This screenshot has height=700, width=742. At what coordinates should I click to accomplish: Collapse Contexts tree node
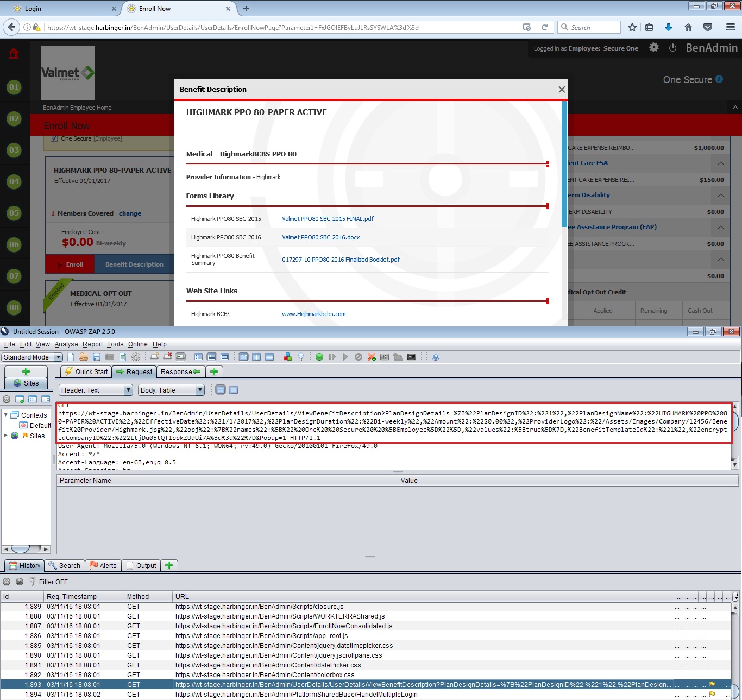pos(6,415)
